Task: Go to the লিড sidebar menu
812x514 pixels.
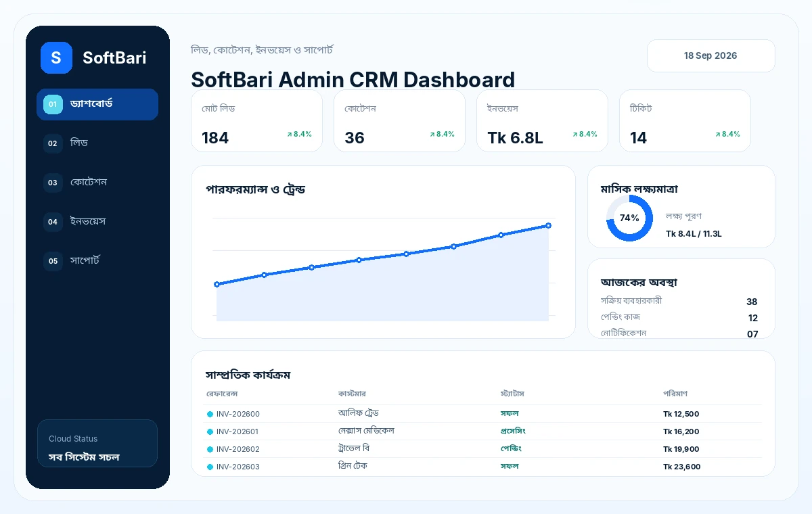Action: tap(97, 143)
